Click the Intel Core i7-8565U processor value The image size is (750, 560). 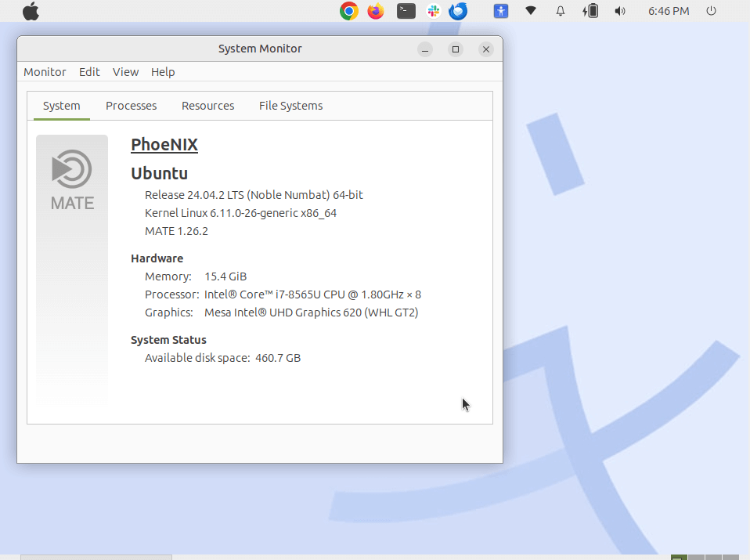pos(312,294)
